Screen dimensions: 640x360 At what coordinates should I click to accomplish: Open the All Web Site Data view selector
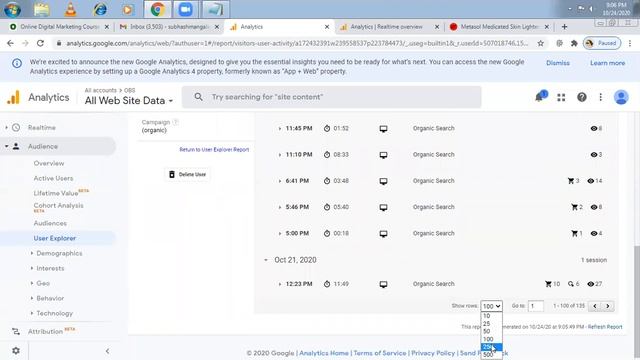point(129,100)
